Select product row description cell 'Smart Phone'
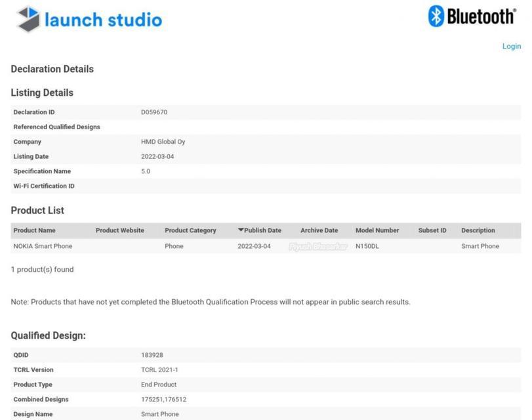 [480, 246]
